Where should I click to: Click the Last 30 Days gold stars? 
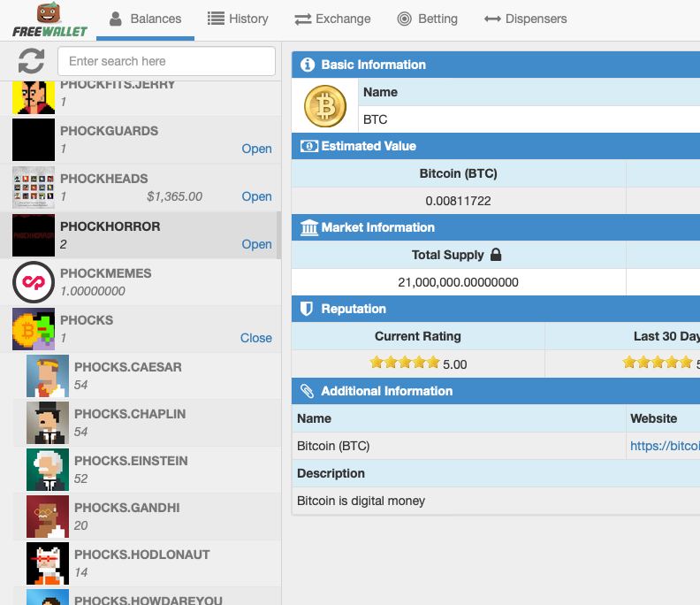(658, 363)
